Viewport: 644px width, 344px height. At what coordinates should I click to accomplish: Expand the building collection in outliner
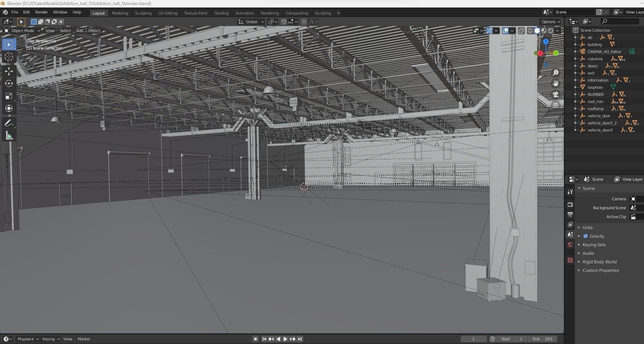click(x=576, y=45)
